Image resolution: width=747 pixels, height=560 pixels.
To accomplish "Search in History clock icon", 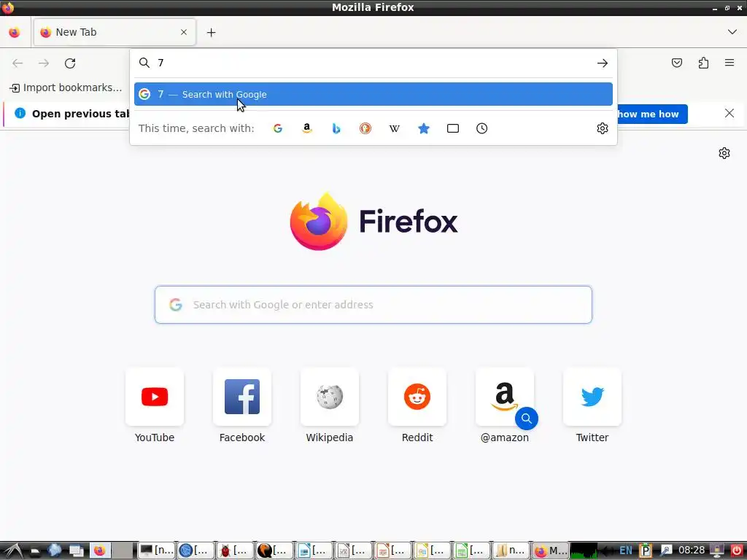I will click(482, 128).
